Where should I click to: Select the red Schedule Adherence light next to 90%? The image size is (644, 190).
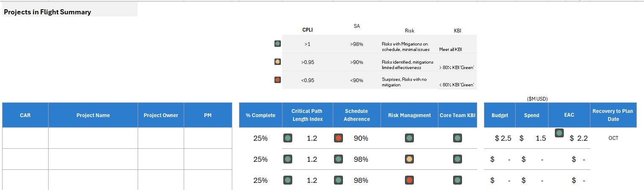coord(338,138)
